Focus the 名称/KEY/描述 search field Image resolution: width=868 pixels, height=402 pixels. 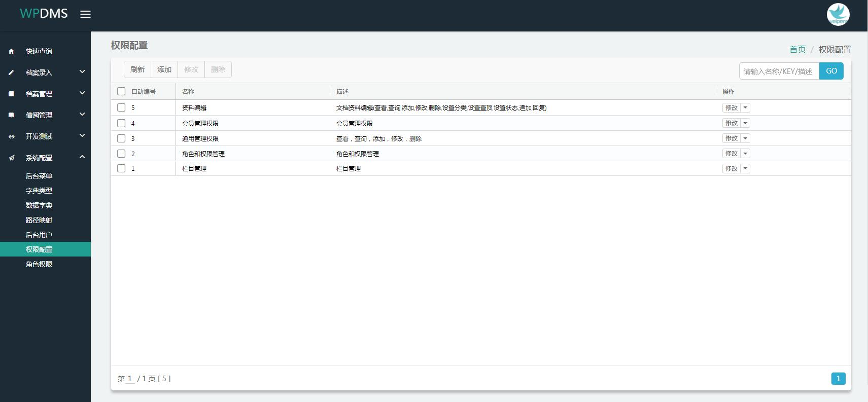779,71
